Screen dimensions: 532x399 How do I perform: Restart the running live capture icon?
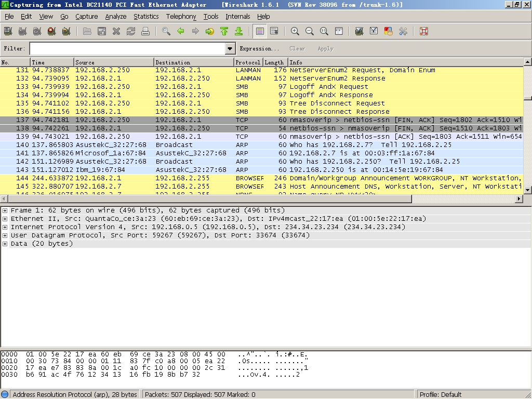coord(66,31)
